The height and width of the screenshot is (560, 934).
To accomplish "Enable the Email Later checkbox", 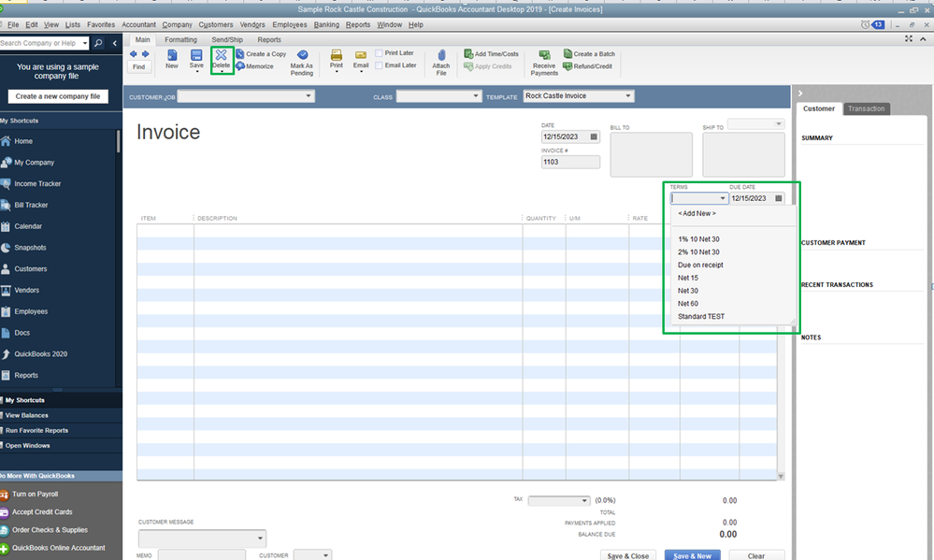I will (x=379, y=65).
